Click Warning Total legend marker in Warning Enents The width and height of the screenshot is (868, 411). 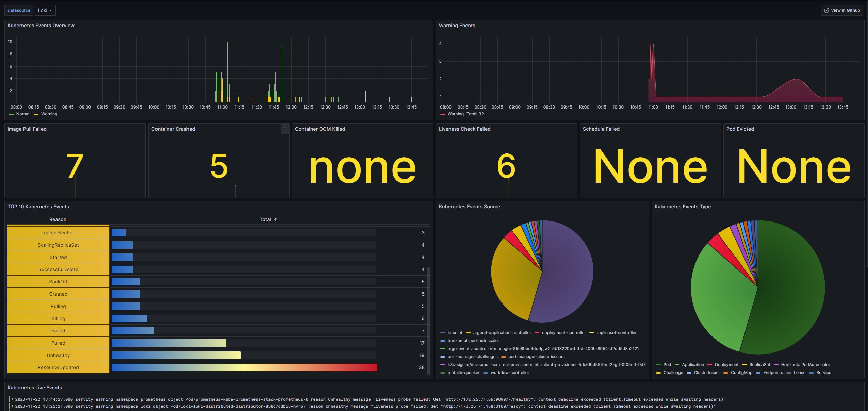(442, 114)
